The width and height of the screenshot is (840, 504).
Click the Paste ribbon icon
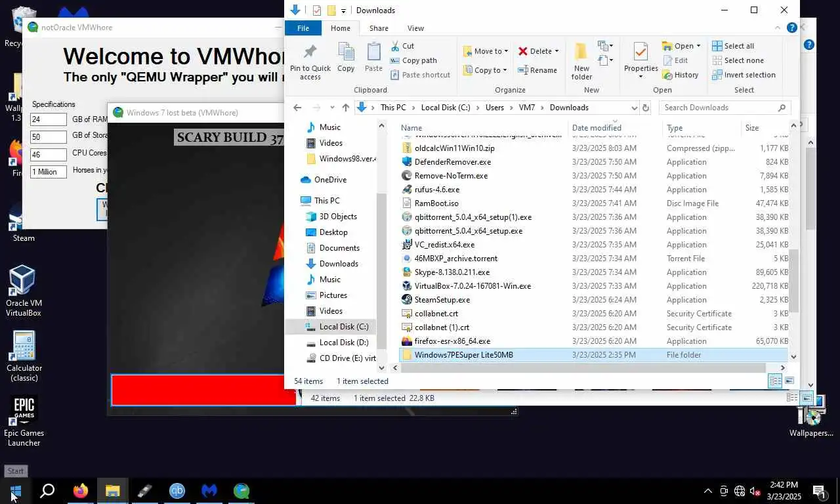tap(373, 57)
